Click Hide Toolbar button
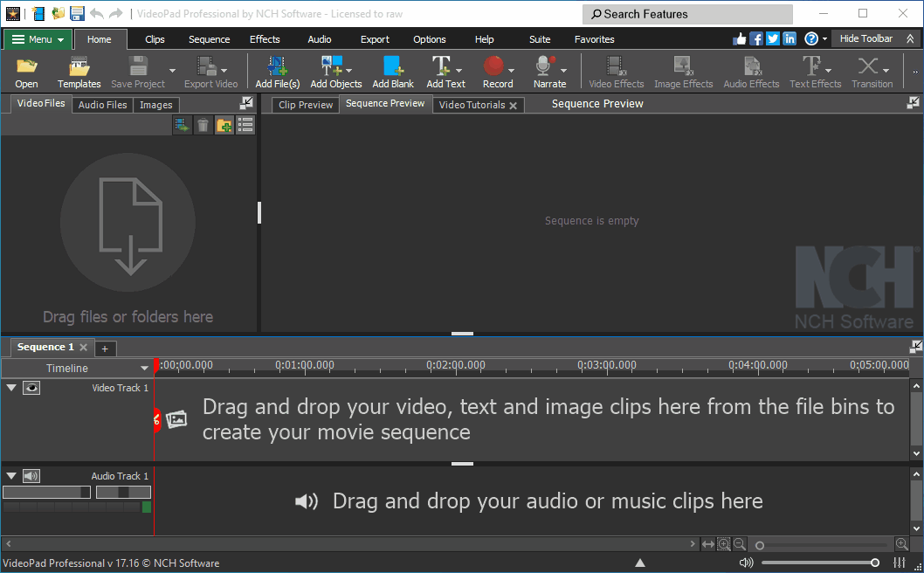 tap(874, 39)
